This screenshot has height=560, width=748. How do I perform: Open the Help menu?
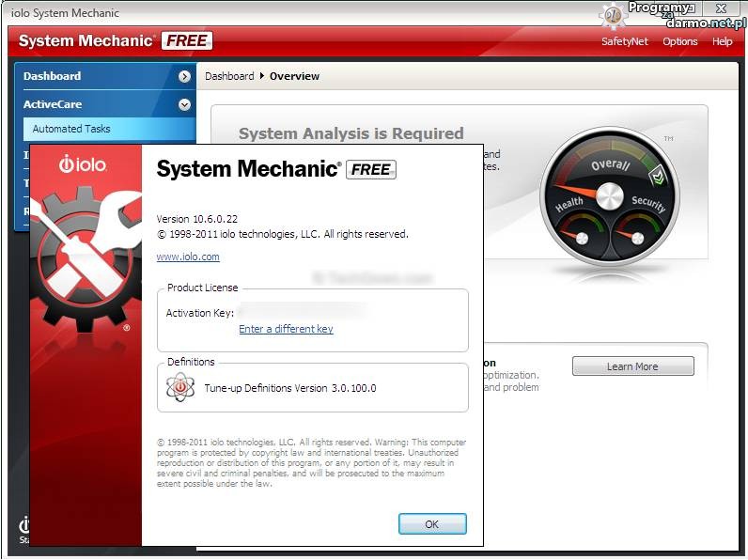click(722, 41)
